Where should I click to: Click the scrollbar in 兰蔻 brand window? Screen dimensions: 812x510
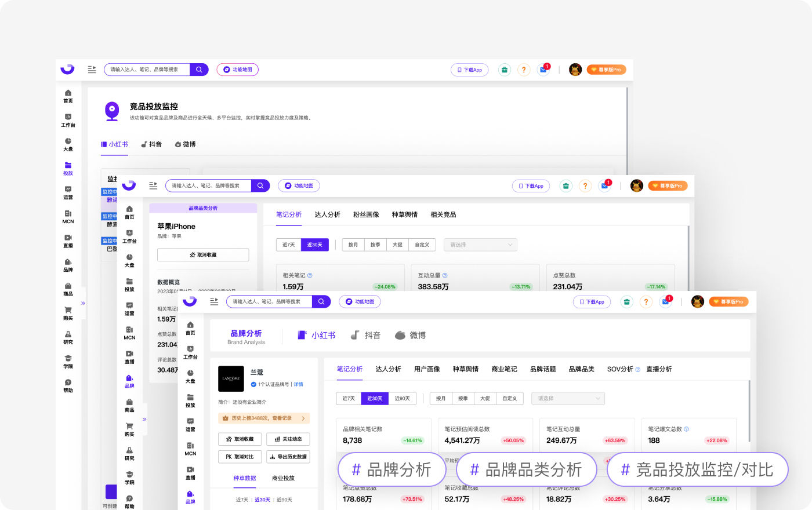tap(749, 411)
